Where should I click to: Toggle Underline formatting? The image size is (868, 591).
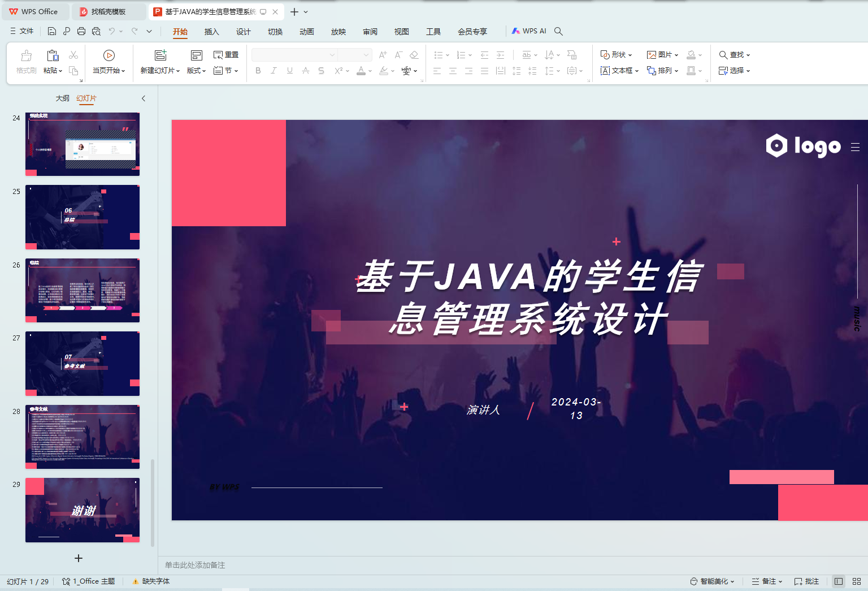(290, 71)
